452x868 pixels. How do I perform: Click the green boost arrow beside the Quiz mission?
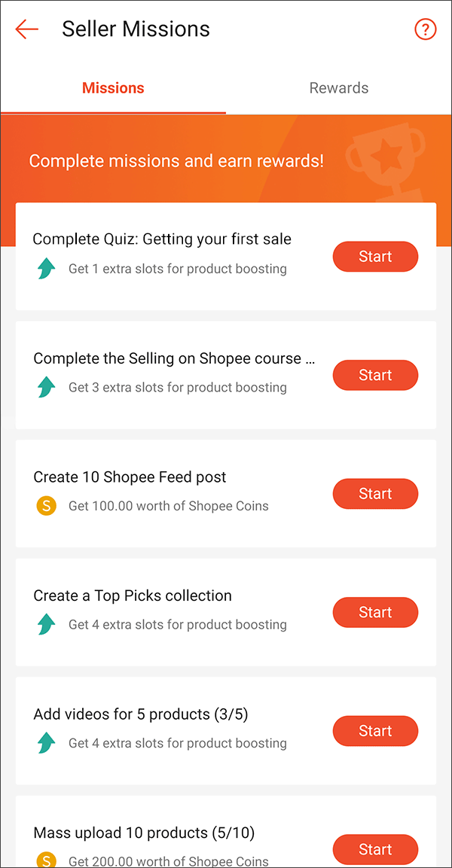pyautogui.click(x=46, y=268)
